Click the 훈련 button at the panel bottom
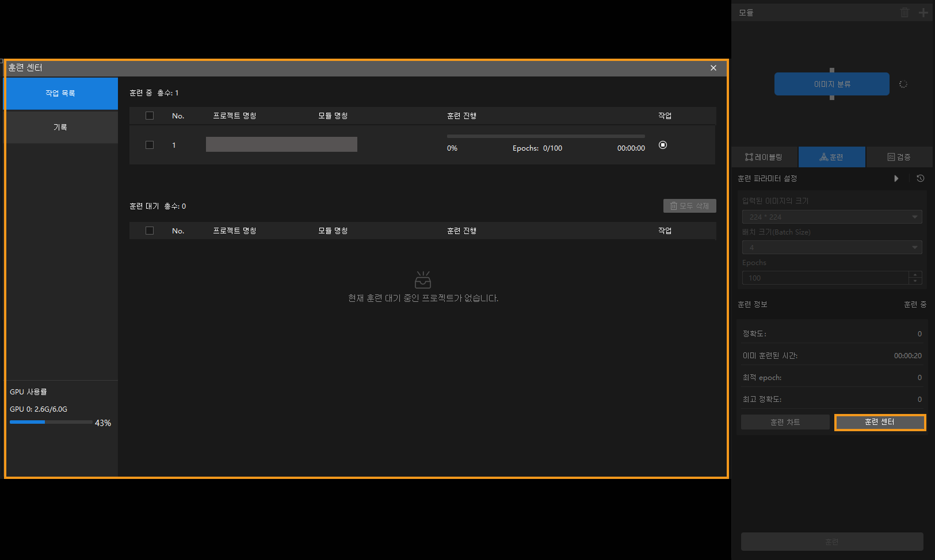 pos(832,542)
